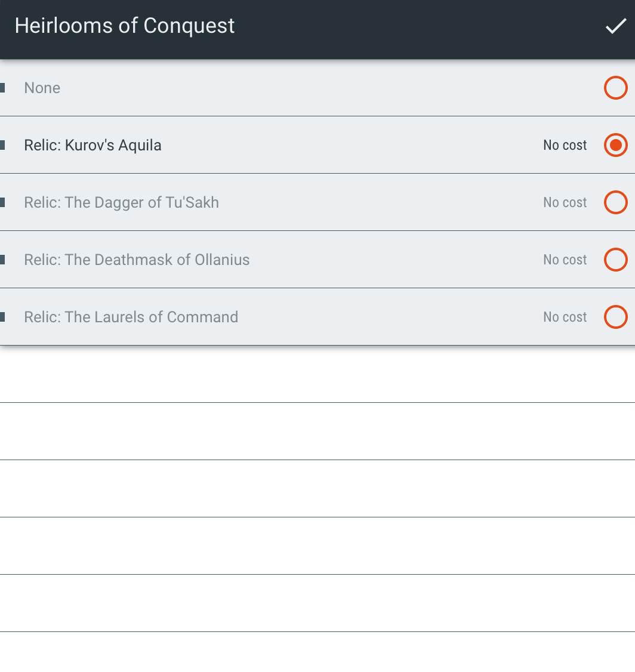
Task: Click square marker beside Laurels of Command
Action: pyautogui.click(x=2, y=317)
